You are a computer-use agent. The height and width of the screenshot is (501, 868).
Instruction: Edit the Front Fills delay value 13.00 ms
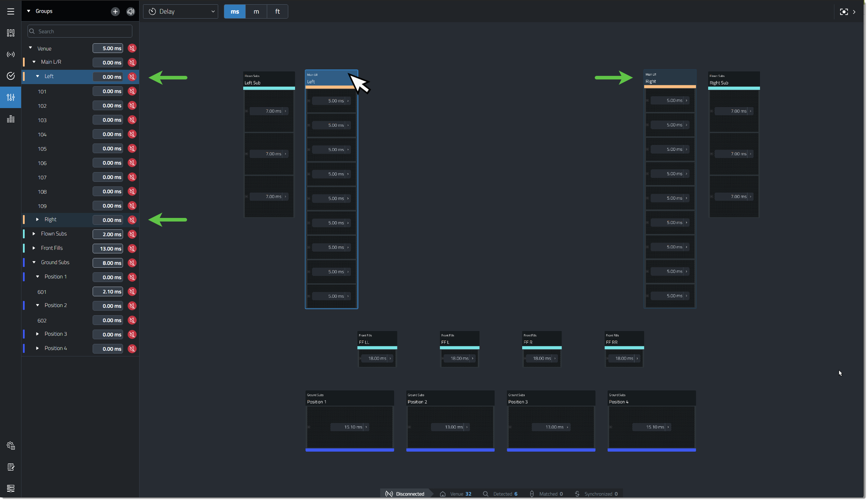[x=108, y=249]
